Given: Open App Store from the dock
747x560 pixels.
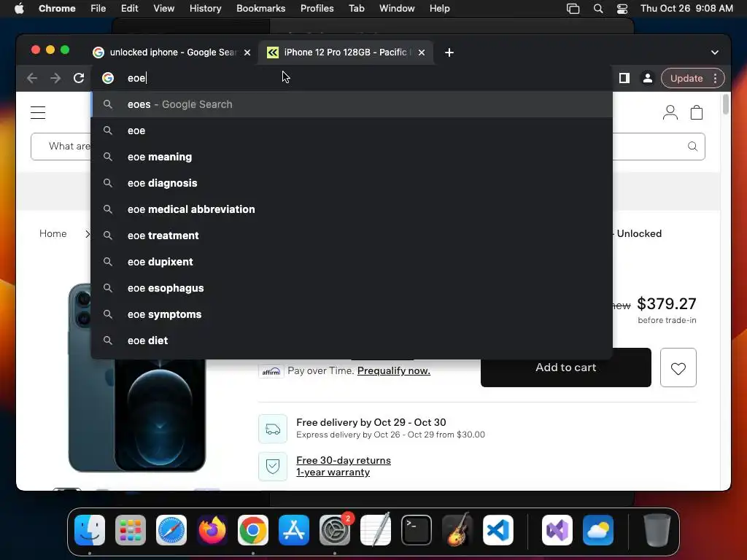Looking at the screenshot, I should tap(294, 530).
